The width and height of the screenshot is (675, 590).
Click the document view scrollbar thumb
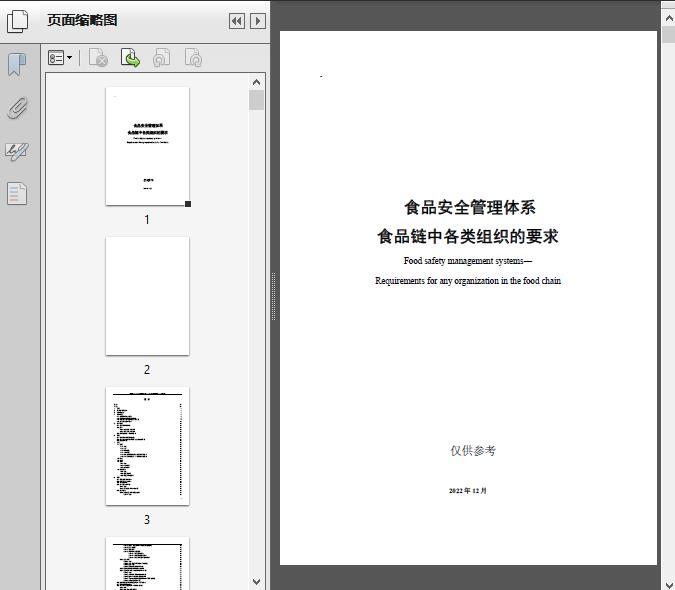pos(669,34)
